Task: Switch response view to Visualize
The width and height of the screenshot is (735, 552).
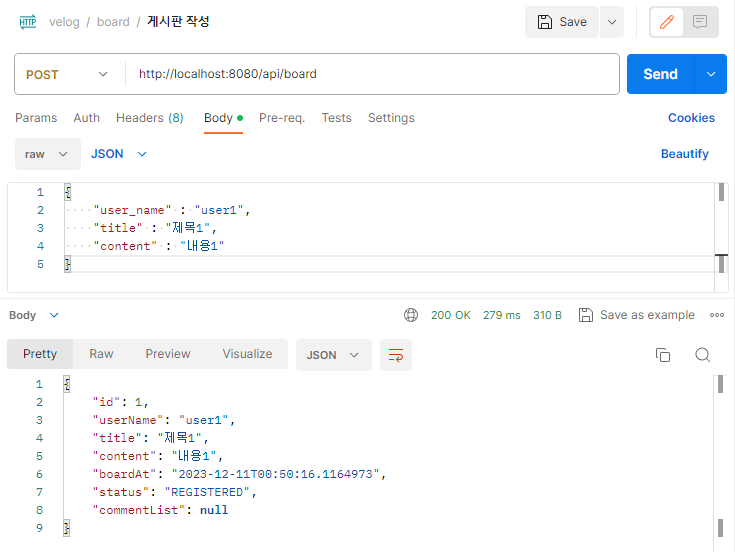Action: click(x=247, y=354)
